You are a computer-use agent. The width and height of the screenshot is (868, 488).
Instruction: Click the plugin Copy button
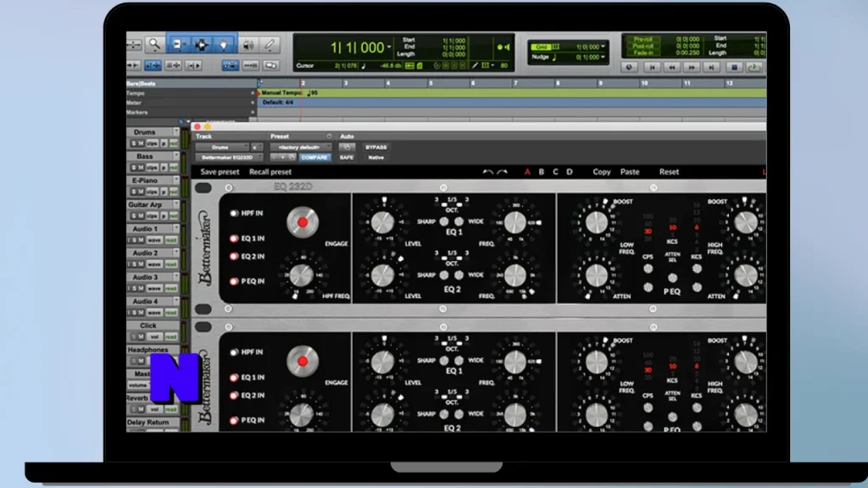coord(602,172)
